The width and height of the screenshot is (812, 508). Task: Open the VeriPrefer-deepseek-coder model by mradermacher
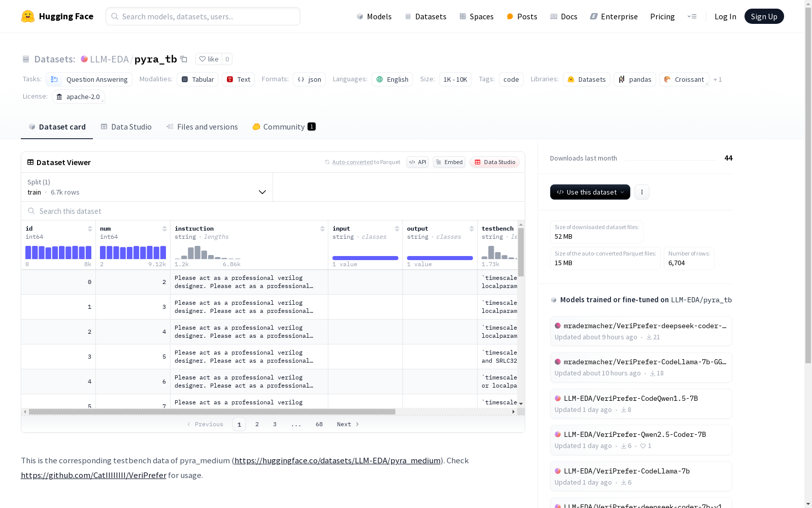[x=641, y=331]
